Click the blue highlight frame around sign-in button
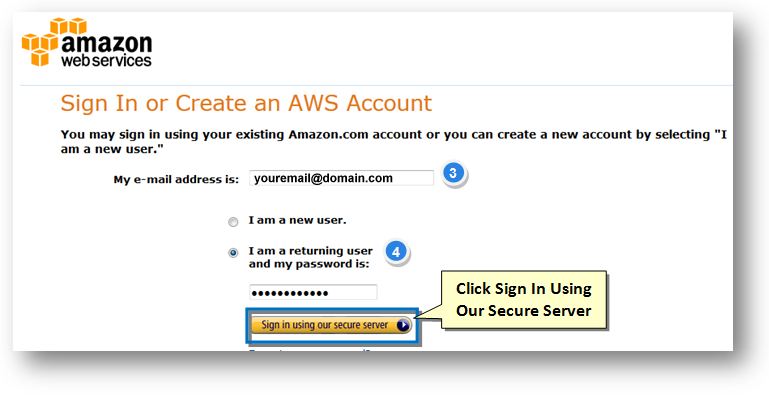The height and width of the screenshot is (398, 769). tap(332, 326)
